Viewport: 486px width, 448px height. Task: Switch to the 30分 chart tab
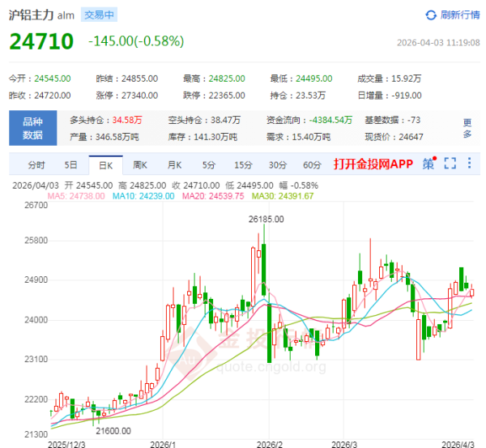pyautogui.click(x=277, y=165)
